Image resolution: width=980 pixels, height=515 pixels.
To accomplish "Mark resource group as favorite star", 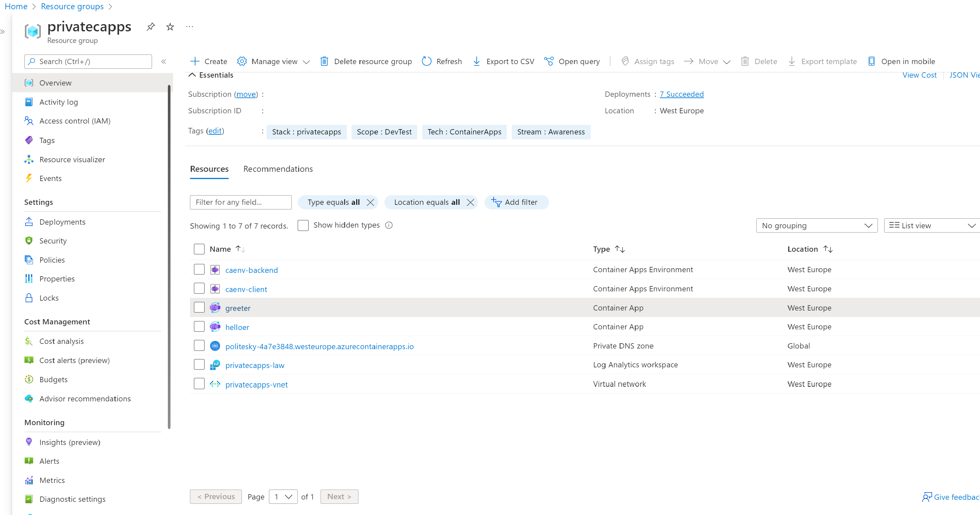I will coord(170,27).
